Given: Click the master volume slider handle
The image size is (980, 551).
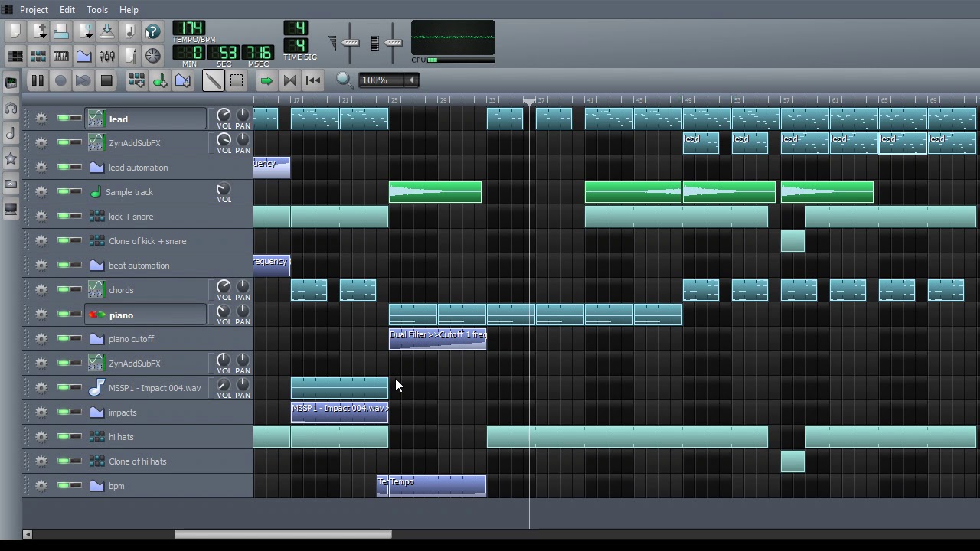Looking at the screenshot, I should point(351,42).
